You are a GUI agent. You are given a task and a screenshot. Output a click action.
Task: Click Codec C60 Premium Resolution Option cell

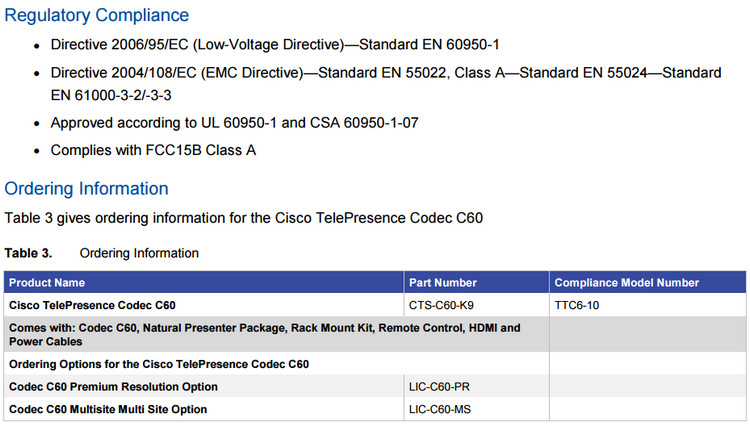(113, 386)
